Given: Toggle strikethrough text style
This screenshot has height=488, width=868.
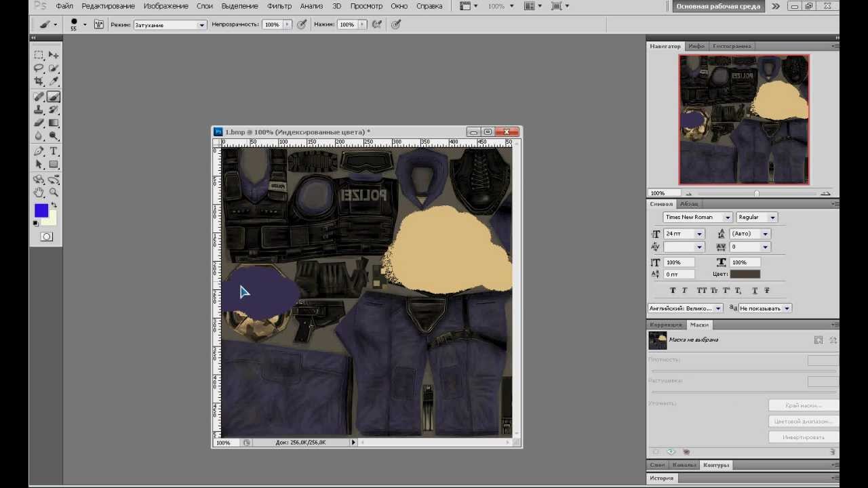Looking at the screenshot, I should [767, 290].
